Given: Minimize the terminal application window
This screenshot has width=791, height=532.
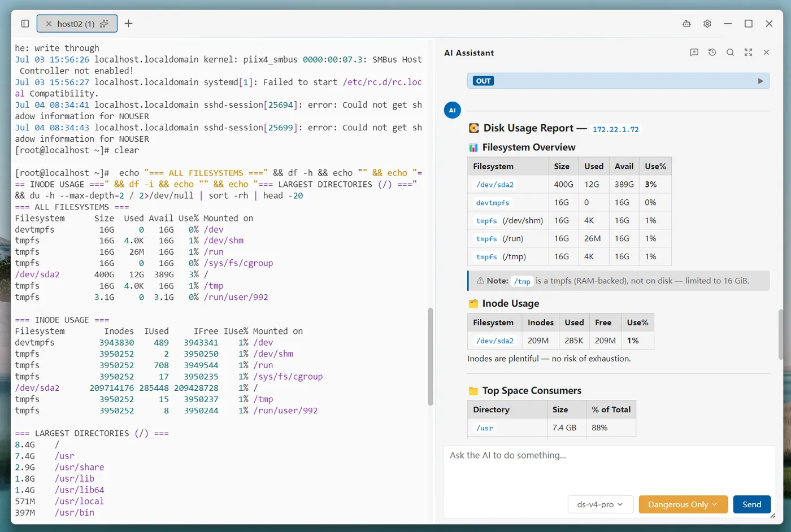Looking at the screenshot, I should [x=728, y=24].
